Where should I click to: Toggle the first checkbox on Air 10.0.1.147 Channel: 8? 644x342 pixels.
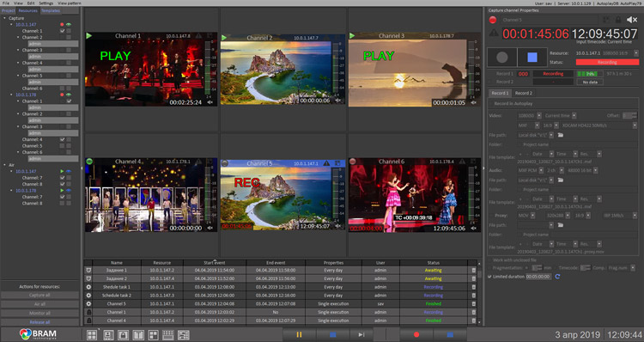pos(62,184)
